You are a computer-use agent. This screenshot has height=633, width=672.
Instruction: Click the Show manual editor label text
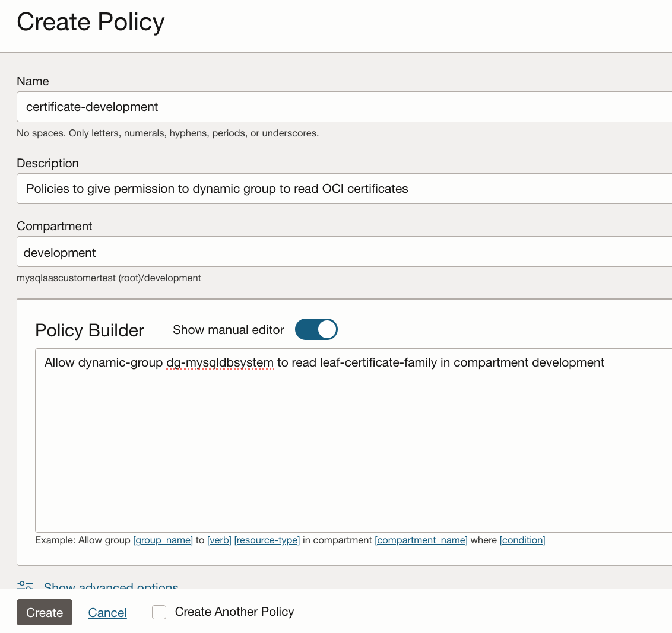[x=229, y=330]
